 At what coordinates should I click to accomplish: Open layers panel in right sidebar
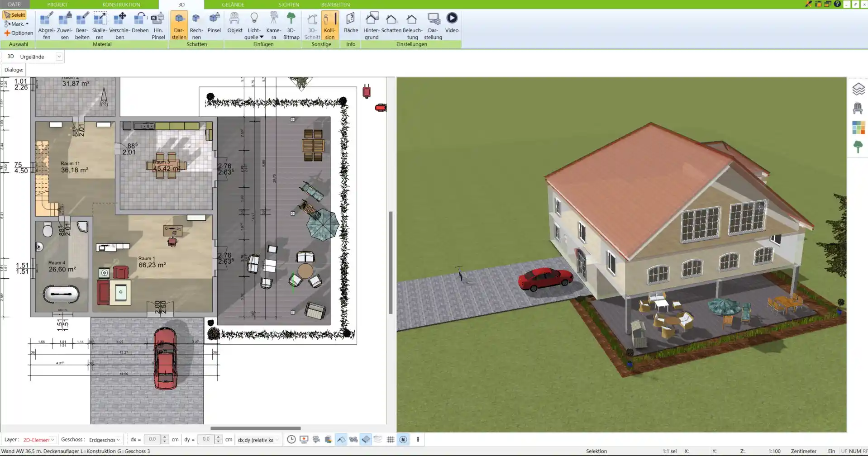(x=858, y=89)
